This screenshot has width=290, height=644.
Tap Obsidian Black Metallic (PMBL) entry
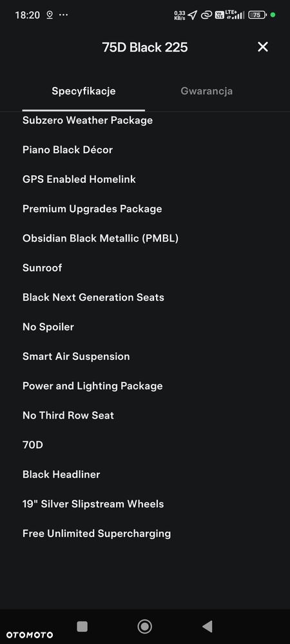pos(101,238)
